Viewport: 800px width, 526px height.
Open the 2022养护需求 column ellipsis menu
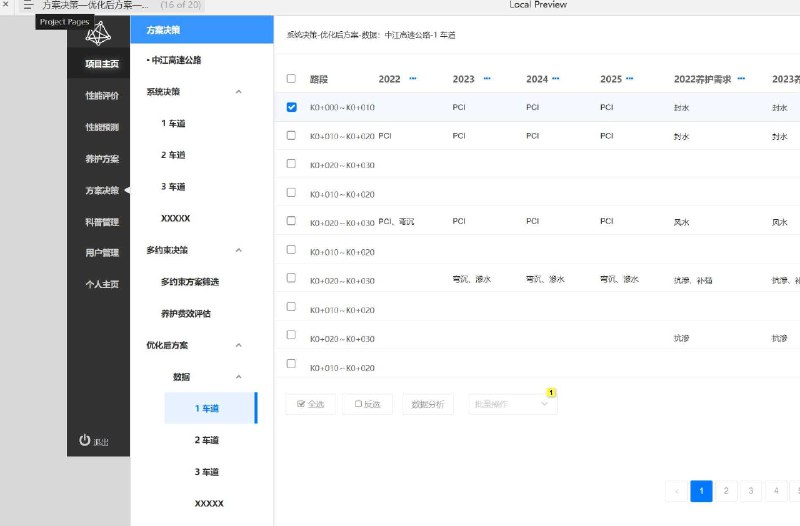click(x=741, y=79)
